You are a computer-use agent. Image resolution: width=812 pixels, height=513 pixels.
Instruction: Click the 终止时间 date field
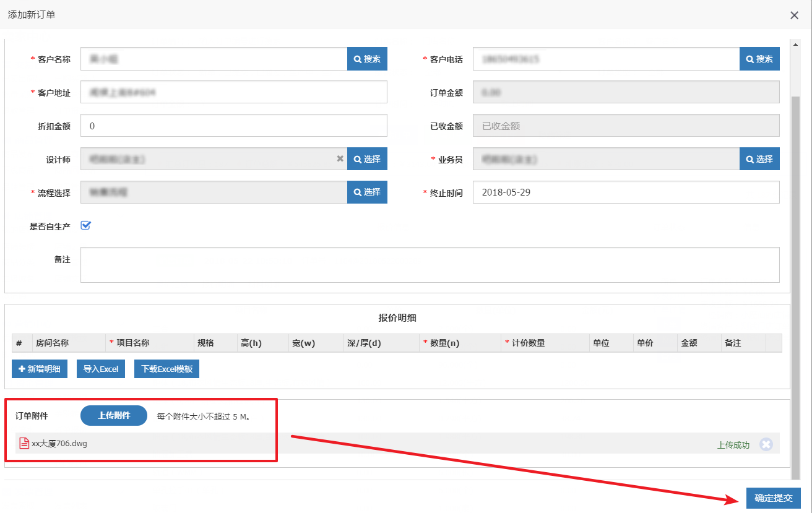pos(625,192)
